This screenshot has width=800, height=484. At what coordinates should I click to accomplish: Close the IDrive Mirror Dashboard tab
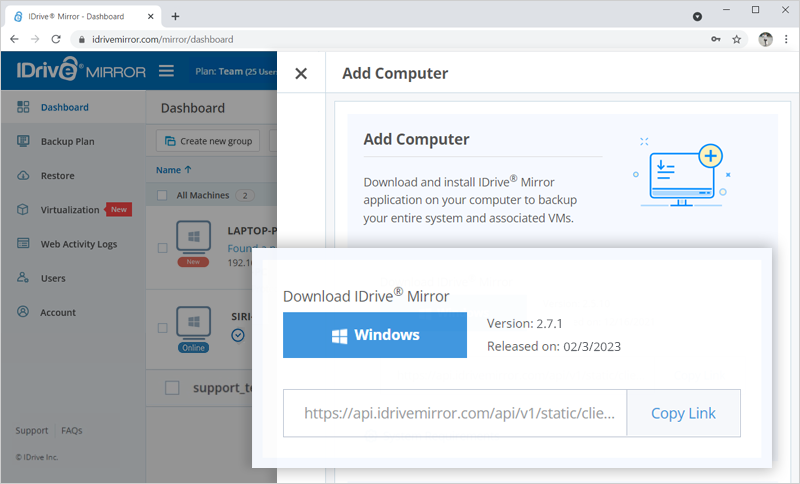(151, 16)
